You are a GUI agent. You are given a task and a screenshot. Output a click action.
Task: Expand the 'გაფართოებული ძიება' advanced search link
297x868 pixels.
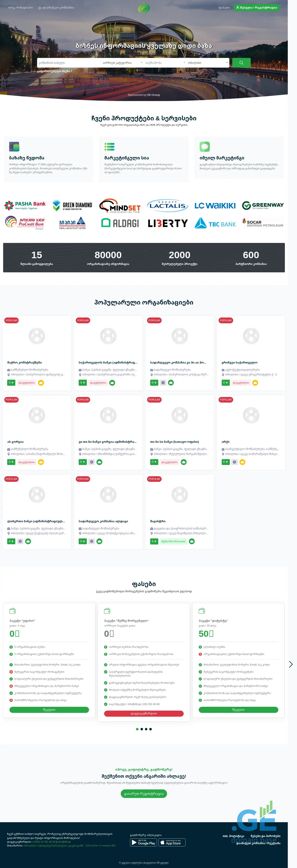[54, 71]
